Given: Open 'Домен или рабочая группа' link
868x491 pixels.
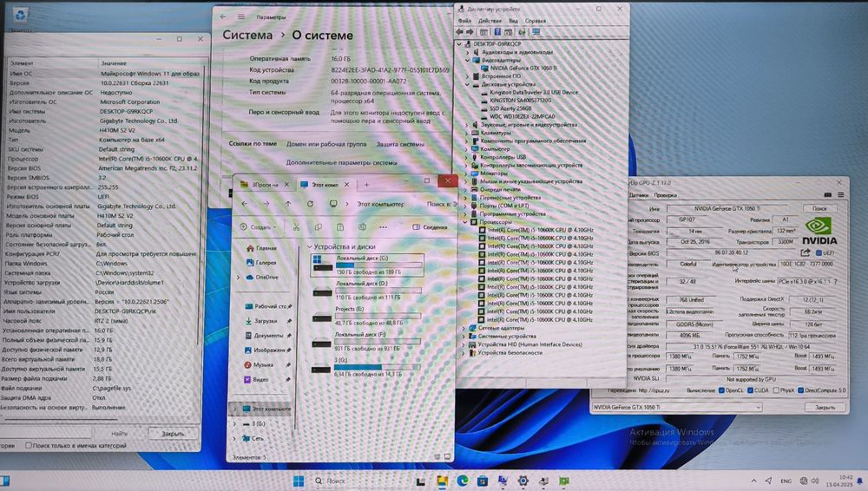Looking at the screenshot, I should (326, 144).
